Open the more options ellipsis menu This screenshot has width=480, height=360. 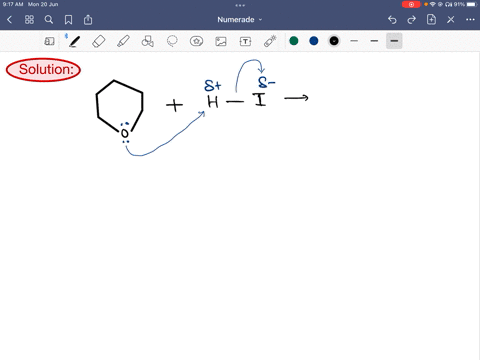470,20
